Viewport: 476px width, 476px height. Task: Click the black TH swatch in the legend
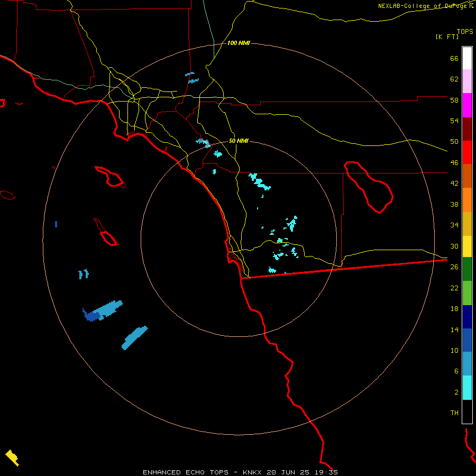[467, 411]
